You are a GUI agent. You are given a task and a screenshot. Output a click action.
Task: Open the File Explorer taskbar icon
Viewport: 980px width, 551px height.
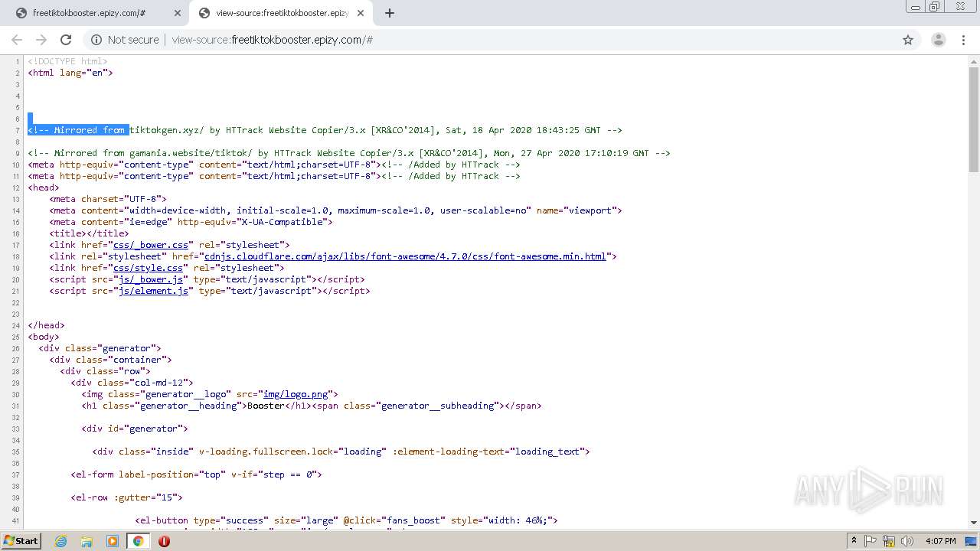click(87, 541)
